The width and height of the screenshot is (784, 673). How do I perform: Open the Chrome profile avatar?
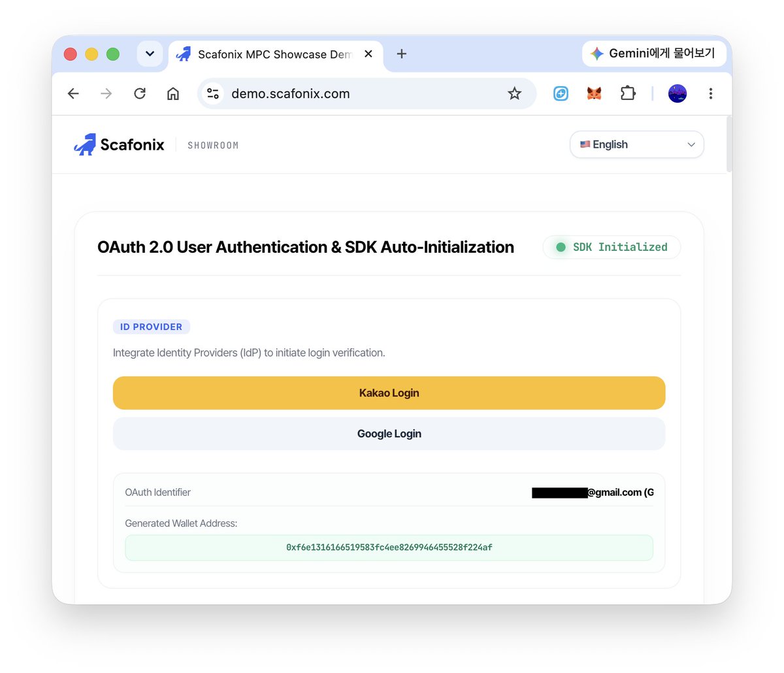point(678,93)
